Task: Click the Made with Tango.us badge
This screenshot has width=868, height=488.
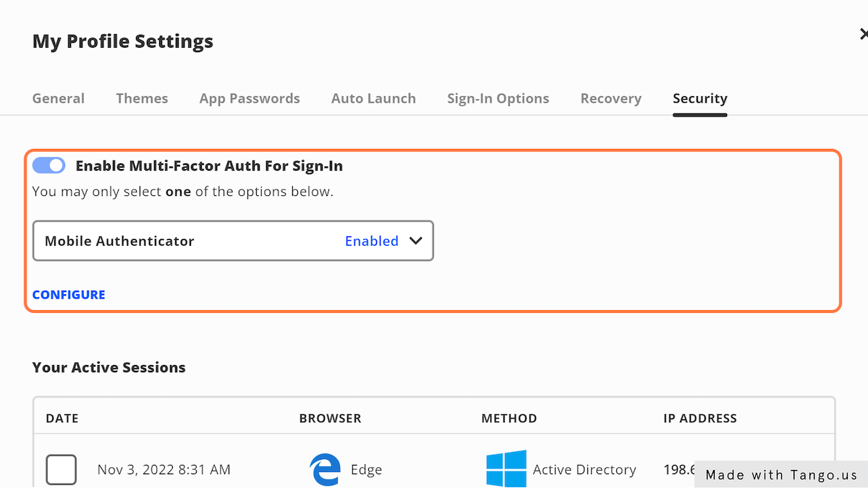Action: click(x=781, y=475)
